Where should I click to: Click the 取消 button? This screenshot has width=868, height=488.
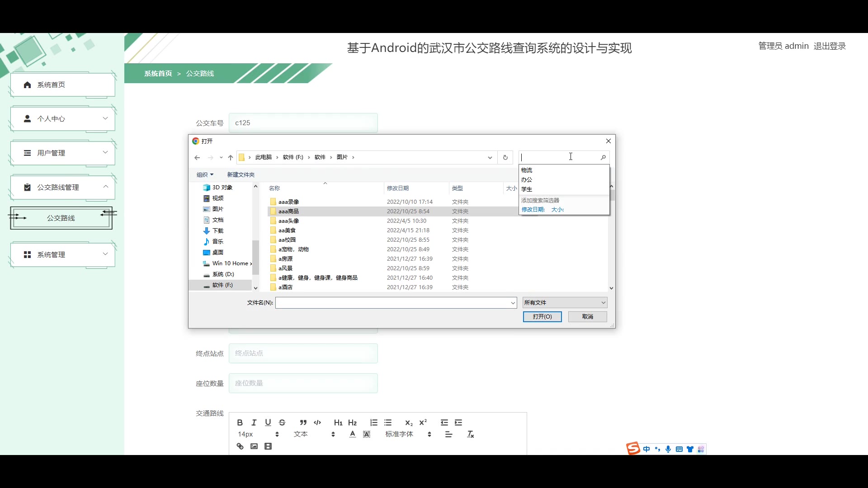pos(587,317)
